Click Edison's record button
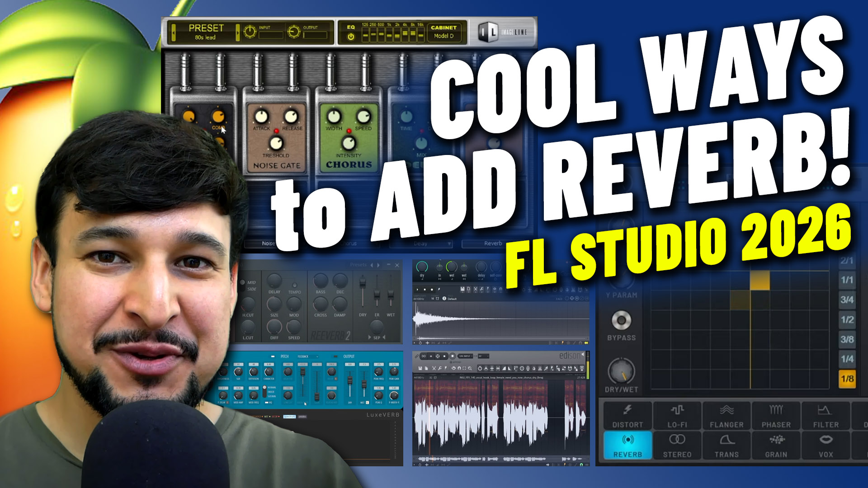The width and height of the screenshot is (868, 488). 453,356
